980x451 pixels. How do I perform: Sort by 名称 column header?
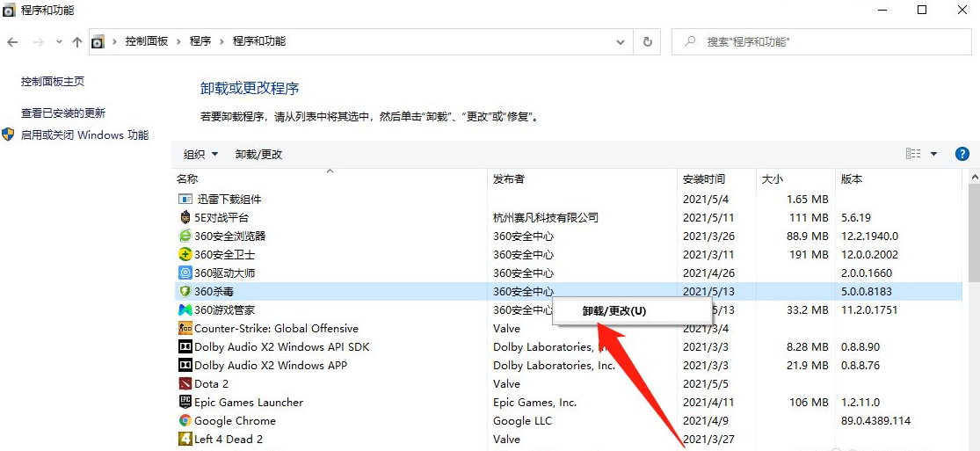[187, 178]
